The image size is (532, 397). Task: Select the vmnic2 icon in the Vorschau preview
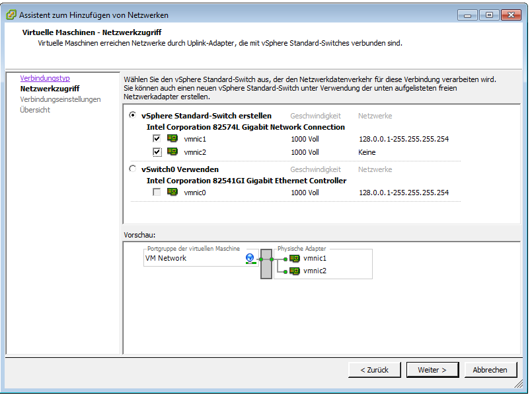pyautogui.click(x=293, y=271)
